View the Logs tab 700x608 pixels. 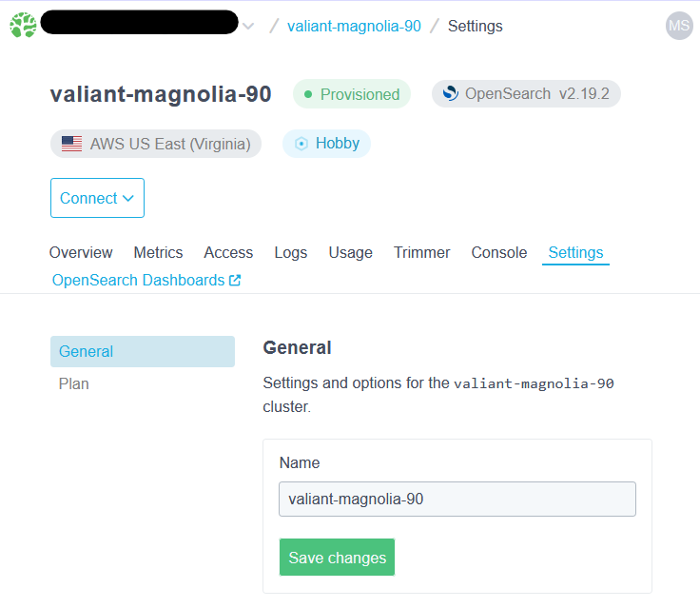290,252
